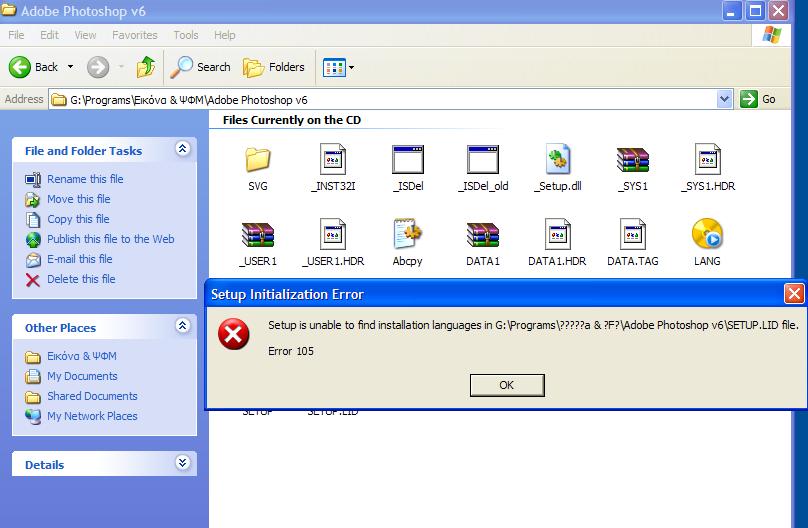Select the _INST32I file icon
The height and width of the screenshot is (528, 808).
pyautogui.click(x=333, y=160)
